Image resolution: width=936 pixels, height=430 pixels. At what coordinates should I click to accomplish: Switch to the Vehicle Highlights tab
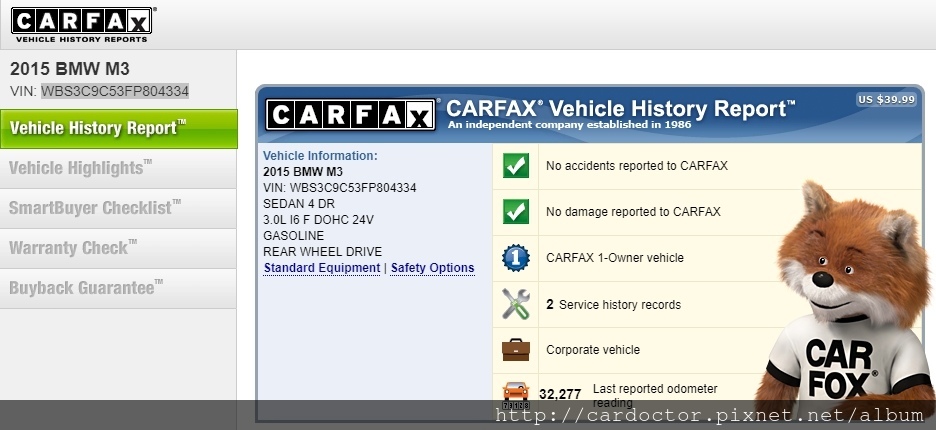119,168
